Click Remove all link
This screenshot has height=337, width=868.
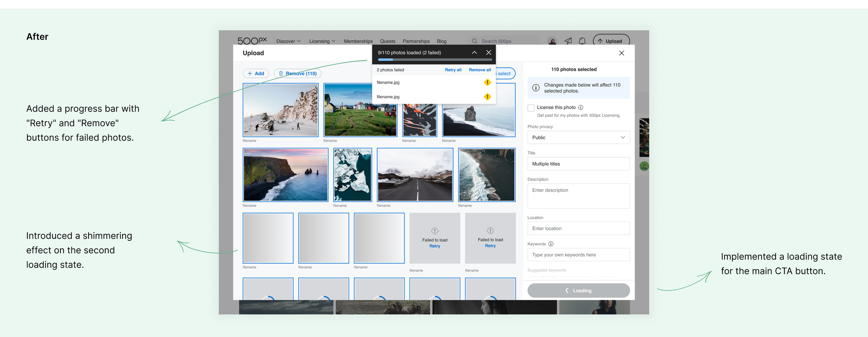(480, 70)
